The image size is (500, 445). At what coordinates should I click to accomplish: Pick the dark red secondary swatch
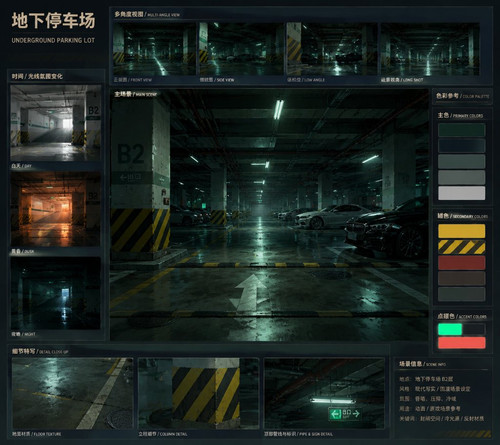pos(462,263)
